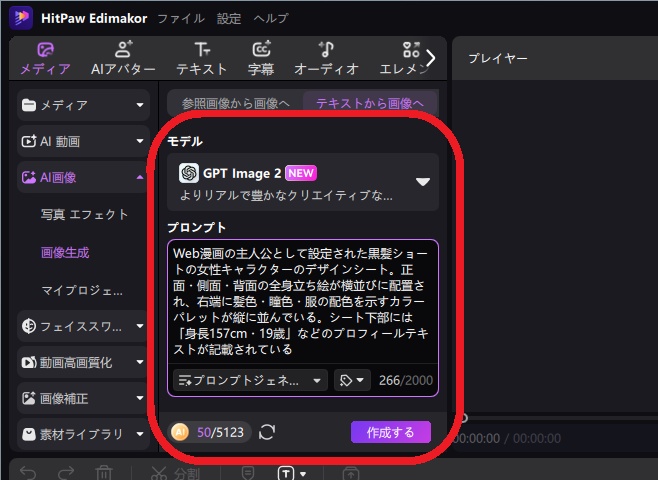Open the エレメント tab
The height and width of the screenshot is (480, 658).
(x=404, y=58)
